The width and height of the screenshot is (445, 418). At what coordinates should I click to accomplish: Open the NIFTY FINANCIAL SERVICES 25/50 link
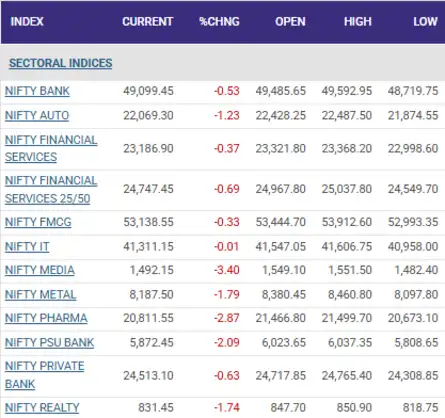pyautogui.click(x=51, y=189)
